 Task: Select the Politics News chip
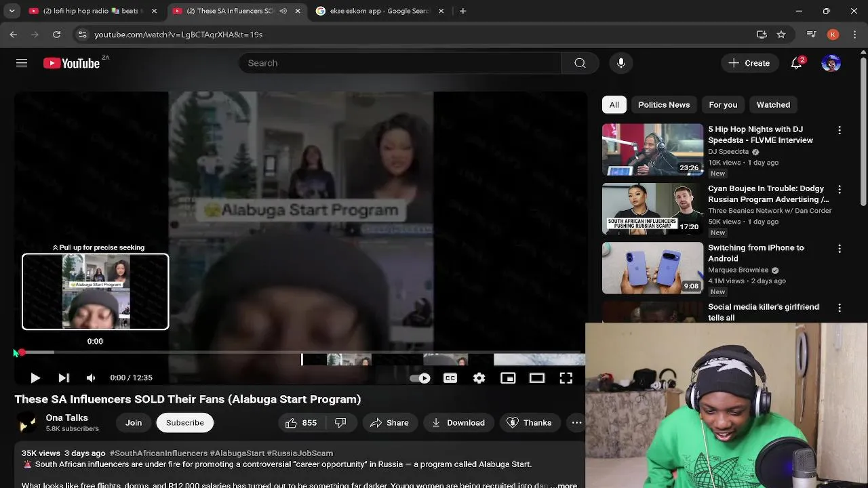point(664,105)
